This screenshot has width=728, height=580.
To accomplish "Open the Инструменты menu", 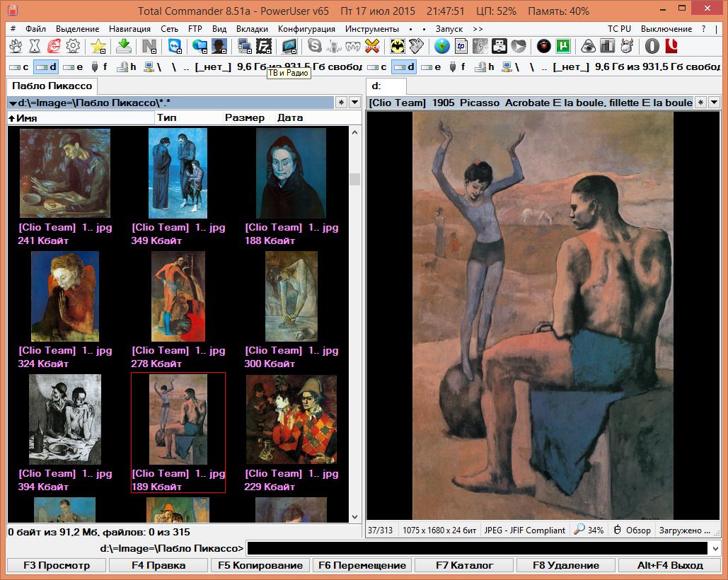I will tap(372, 29).
